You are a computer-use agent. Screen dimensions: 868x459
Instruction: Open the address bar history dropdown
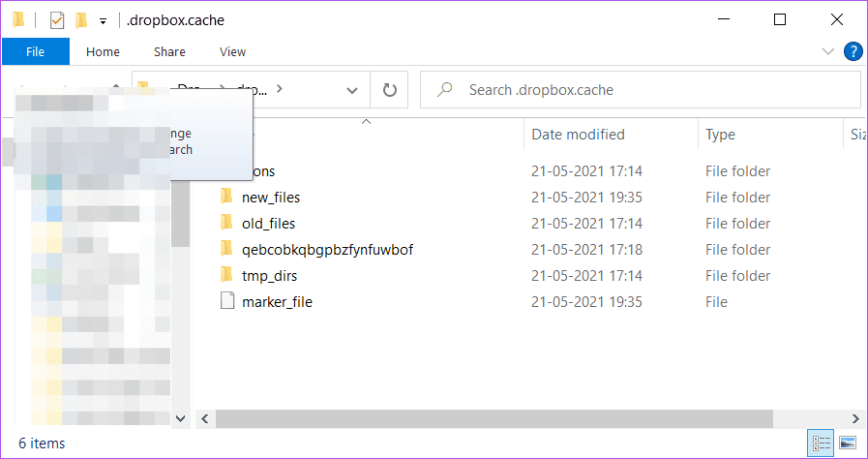[352, 90]
